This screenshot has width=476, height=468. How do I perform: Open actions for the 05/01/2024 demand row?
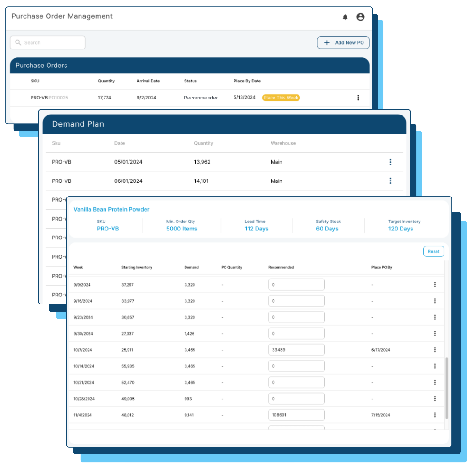click(x=390, y=162)
